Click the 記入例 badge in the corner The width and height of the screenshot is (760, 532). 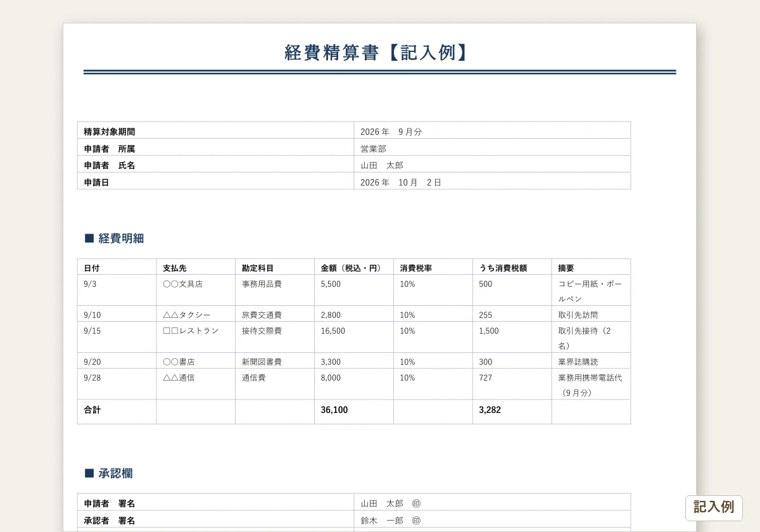click(x=714, y=507)
